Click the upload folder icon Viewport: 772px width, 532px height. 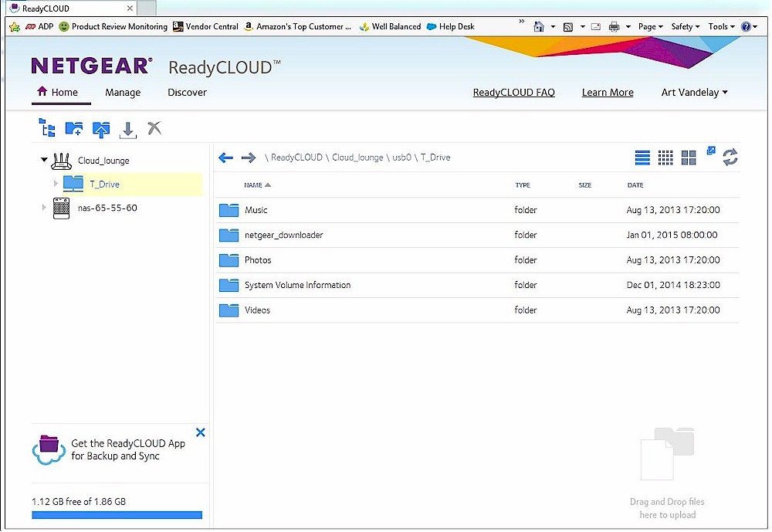pos(101,129)
